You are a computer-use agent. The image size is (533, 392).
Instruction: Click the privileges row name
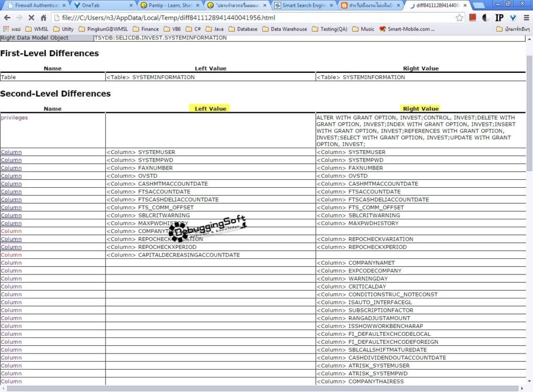click(x=14, y=117)
